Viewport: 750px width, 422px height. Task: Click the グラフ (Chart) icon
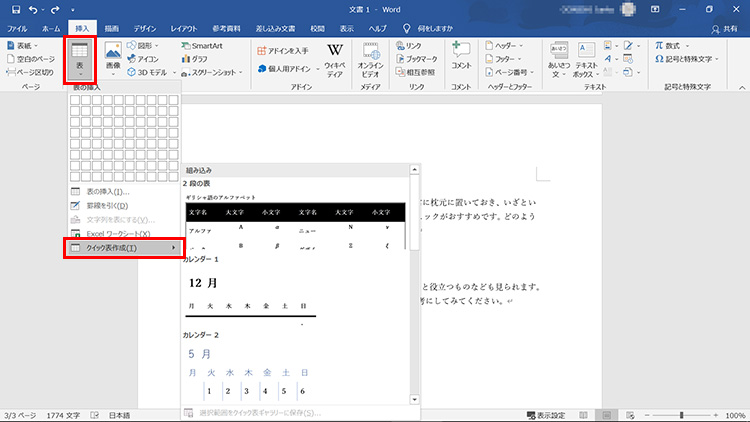(194, 59)
